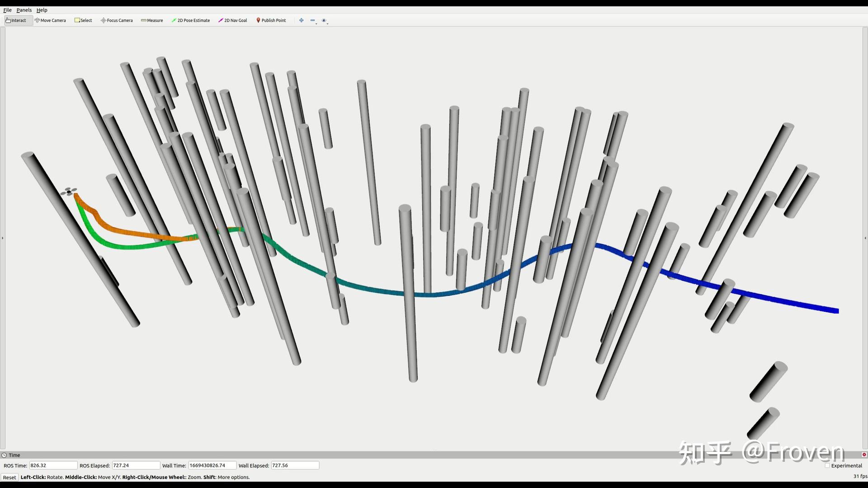Click the blue plus add-tool icon
Image resolution: width=868 pixels, height=488 pixels.
pos(301,20)
